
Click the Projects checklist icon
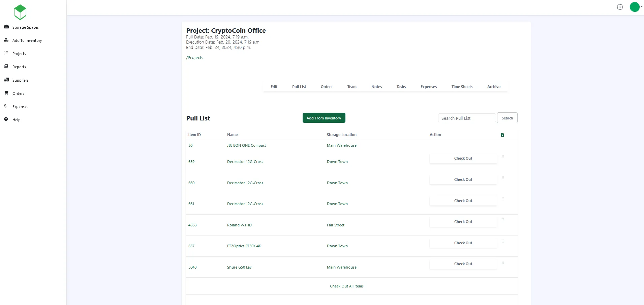coord(6,53)
